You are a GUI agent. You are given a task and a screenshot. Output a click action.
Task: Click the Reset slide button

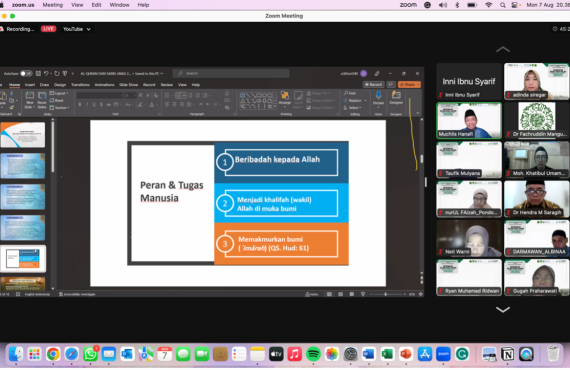pyautogui.click(x=57, y=100)
